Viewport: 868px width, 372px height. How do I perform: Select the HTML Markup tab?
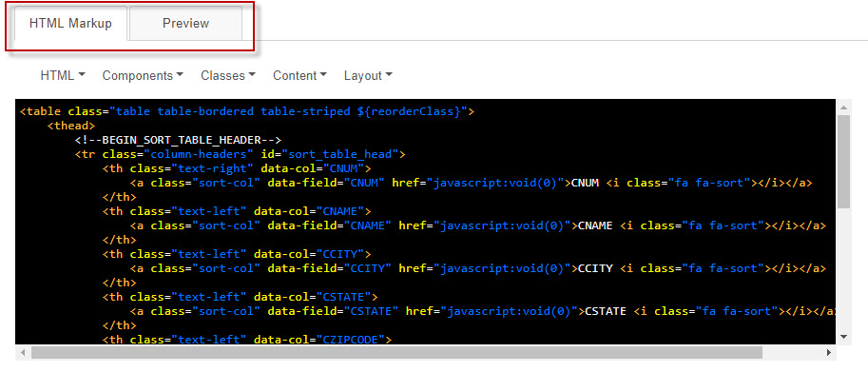coord(70,23)
